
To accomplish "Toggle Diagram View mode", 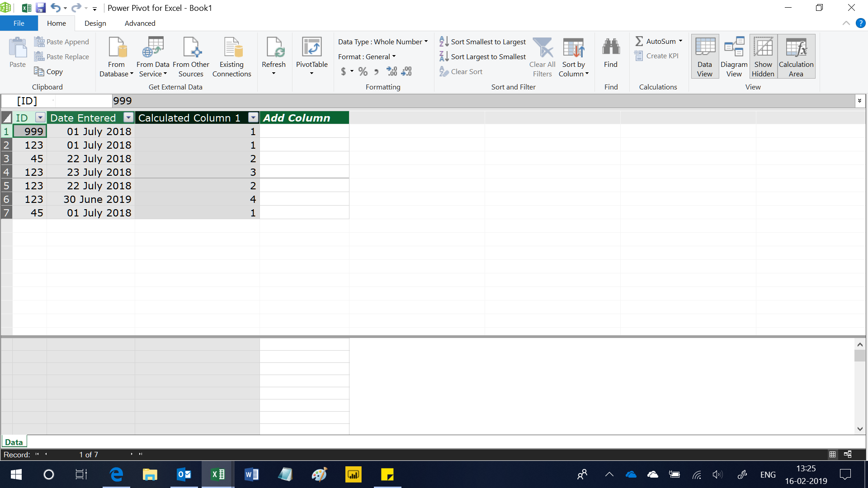I will pyautogui.click(x=734, y=57).
